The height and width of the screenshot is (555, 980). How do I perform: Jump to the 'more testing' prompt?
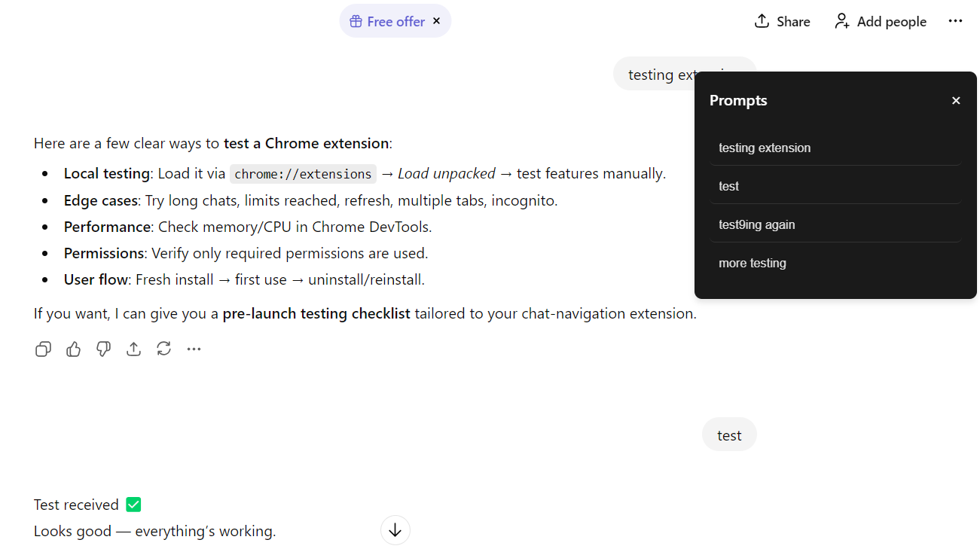[753, 262]
